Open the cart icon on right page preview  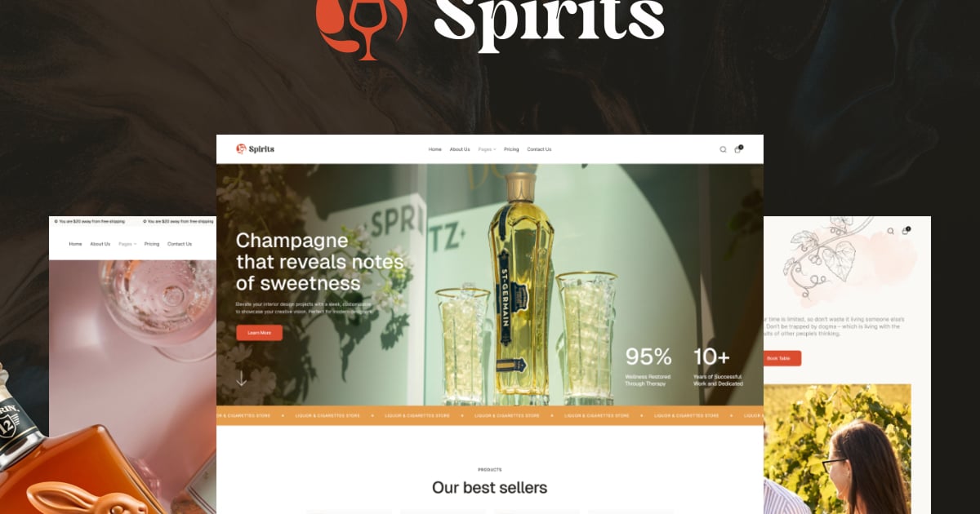905,231
